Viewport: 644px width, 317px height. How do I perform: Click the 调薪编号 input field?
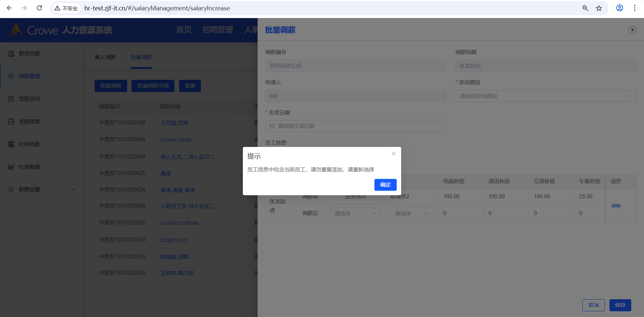coord(356,66)
